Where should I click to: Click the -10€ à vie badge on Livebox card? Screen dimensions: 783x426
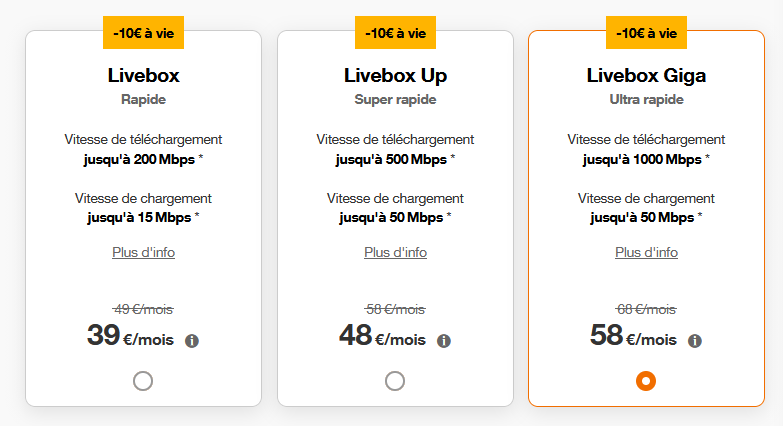pos(143,33)
